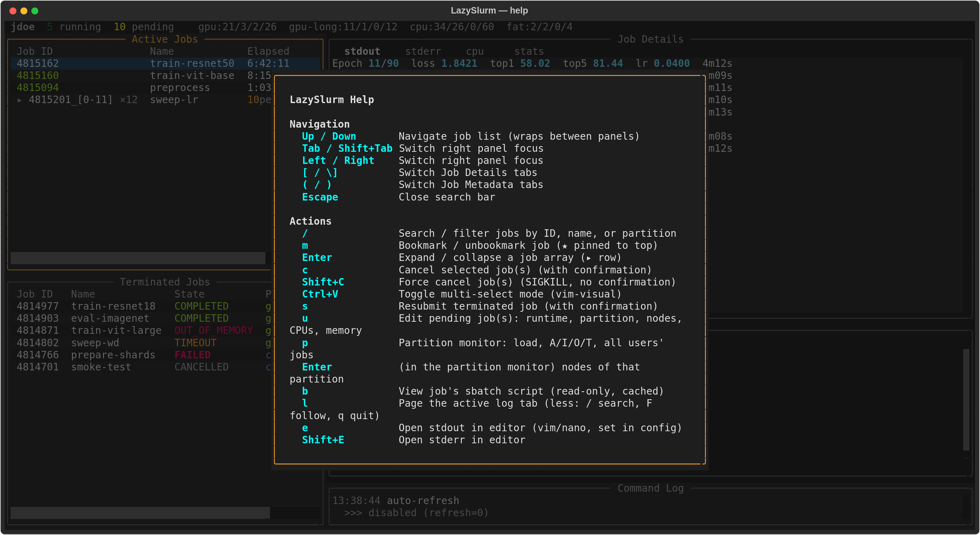The height and width of the screenshot is (535, 980).
Task: Click the LazySlurm Help title
Action: 332,100
